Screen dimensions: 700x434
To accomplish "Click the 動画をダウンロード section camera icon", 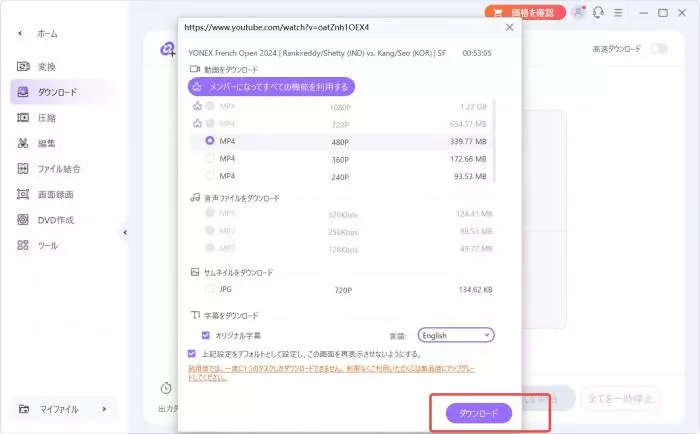I will (195, 69).
